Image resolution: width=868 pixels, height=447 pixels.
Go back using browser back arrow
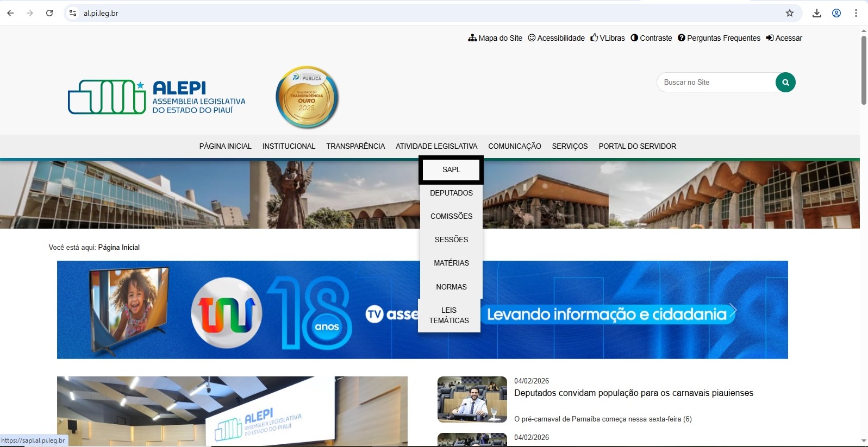tap(10, 13)
